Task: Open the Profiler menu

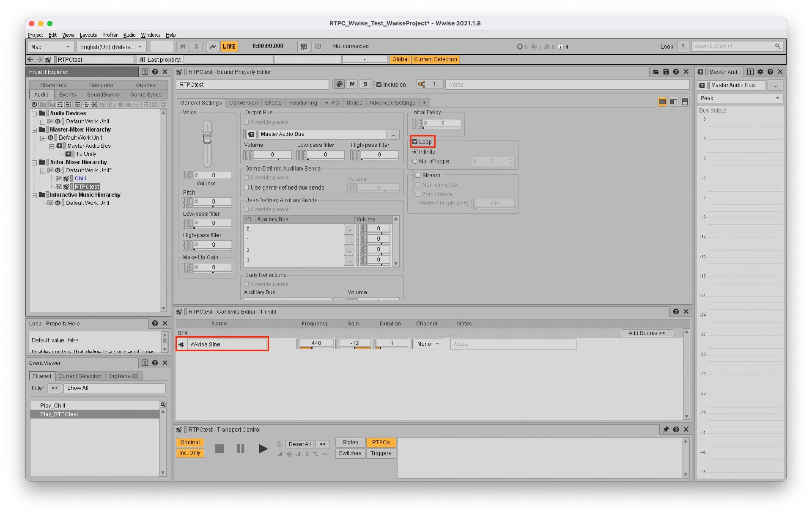Action: click(110, 35)
